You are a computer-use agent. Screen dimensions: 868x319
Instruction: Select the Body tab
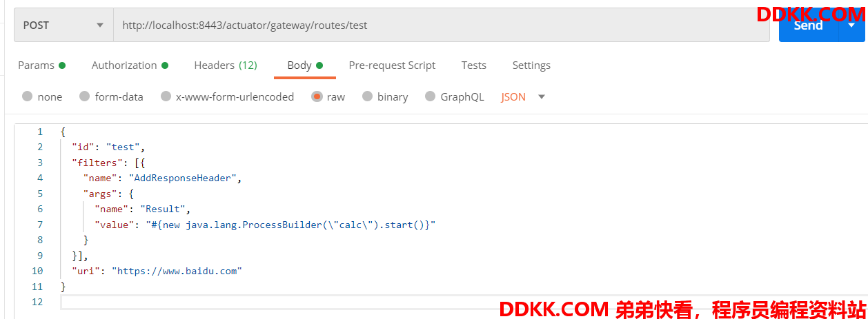click(x=305, y=65)
